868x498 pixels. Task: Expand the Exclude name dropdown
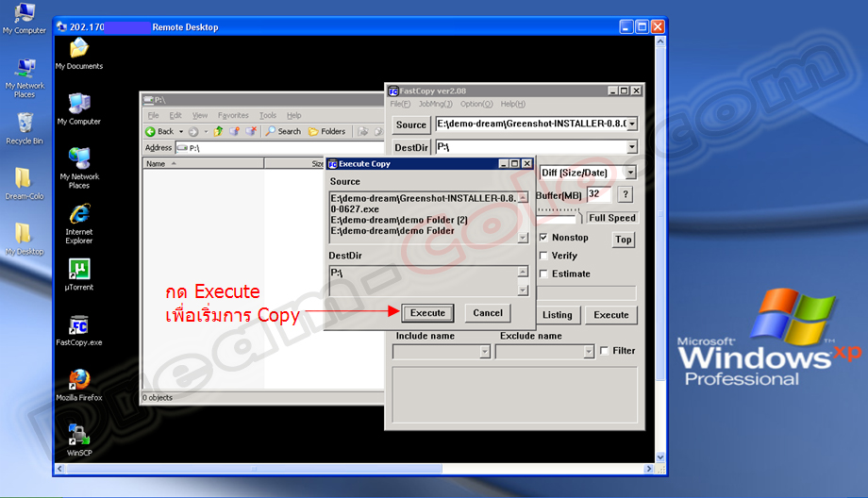click(x=589, y=352)
